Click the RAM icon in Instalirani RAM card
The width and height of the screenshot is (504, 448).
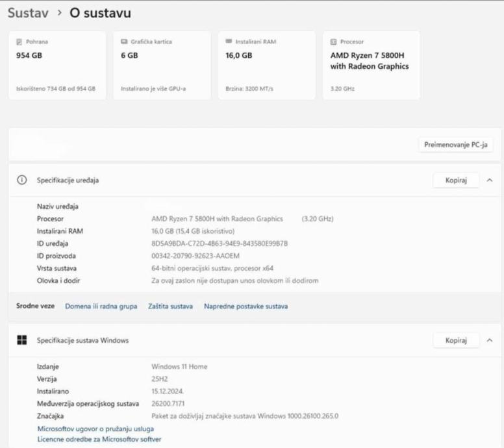pos(229,42)
